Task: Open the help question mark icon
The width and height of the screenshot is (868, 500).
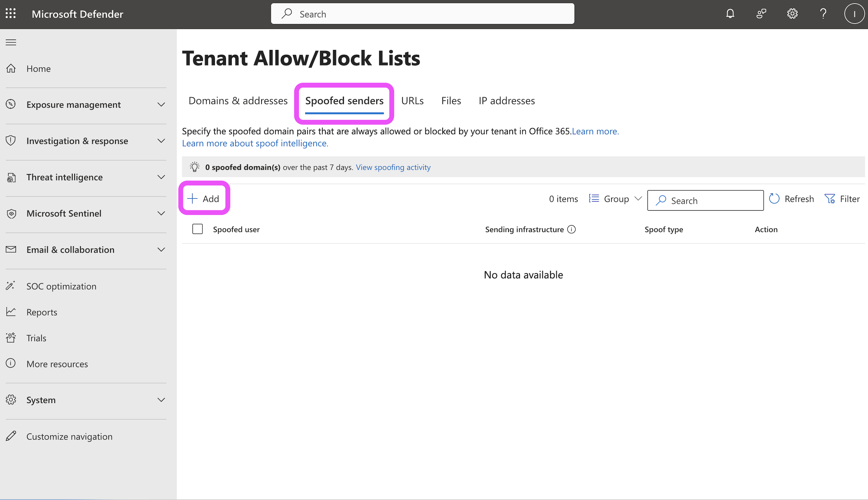Action: [823, 14]
